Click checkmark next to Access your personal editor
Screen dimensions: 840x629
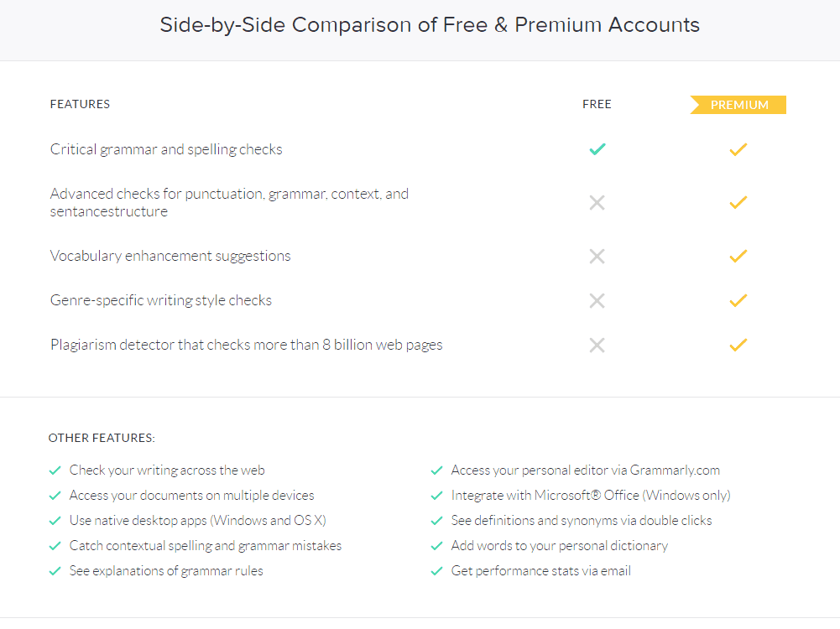pos(436,470)
